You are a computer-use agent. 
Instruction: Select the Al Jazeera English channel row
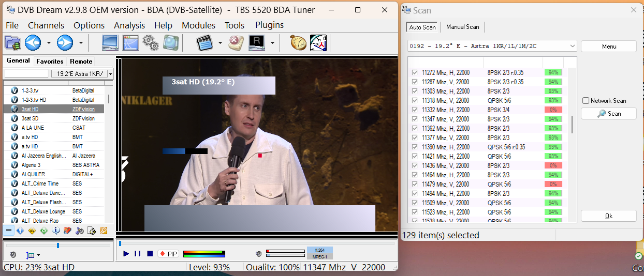[x=54, y=156]
